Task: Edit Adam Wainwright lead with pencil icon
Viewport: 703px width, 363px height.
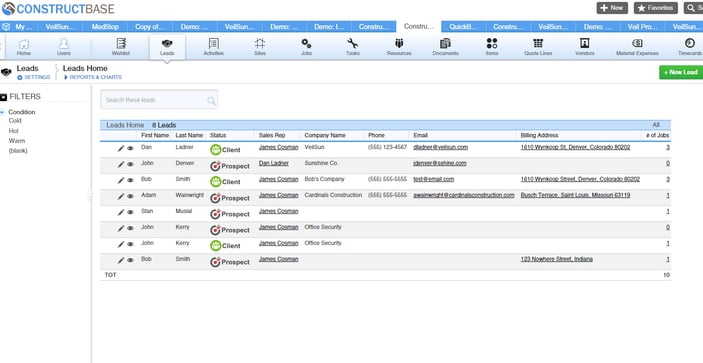Action: pyautogui.click(x=121, y=196)
